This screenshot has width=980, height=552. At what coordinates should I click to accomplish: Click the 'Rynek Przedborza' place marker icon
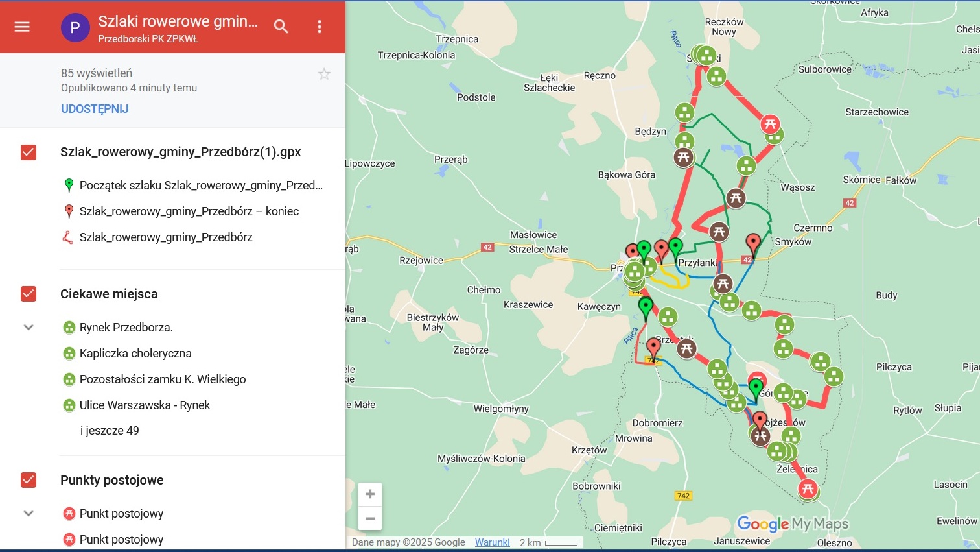click(69, 327)
